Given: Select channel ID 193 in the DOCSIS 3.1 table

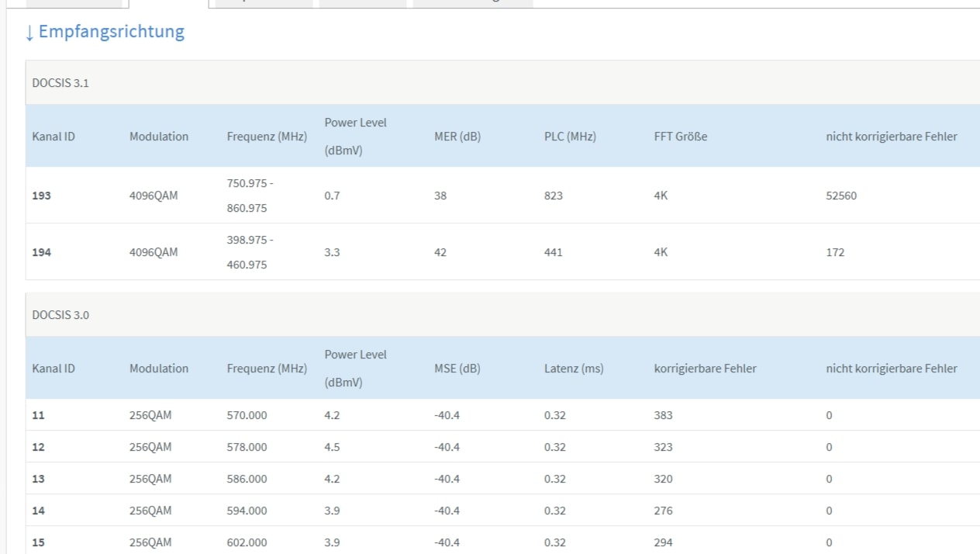Looking at the screenshot, I should (x=41, y=196).
